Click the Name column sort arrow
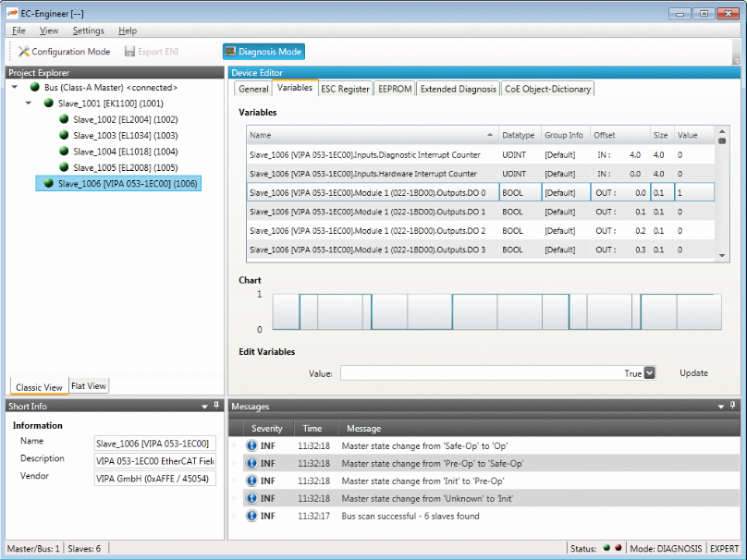The height and width of the screenshot is (560, 747). tap(490, 135)
